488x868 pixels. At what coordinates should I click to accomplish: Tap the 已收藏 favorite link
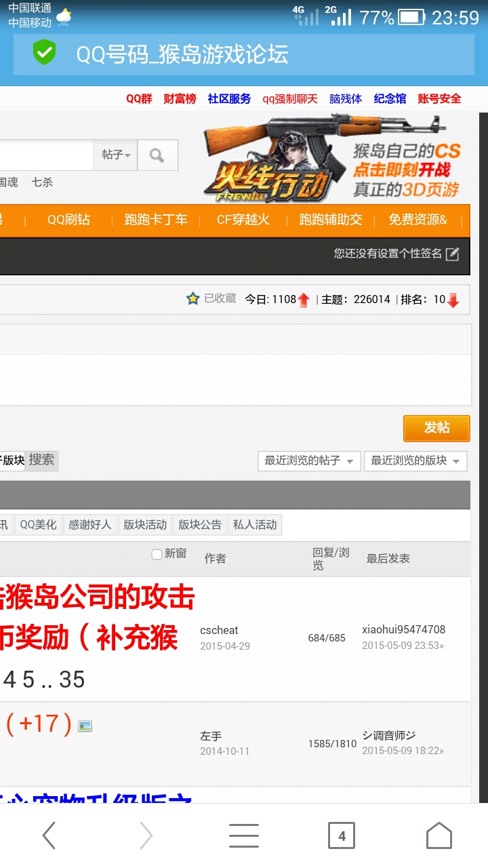(x=220, y=298)
